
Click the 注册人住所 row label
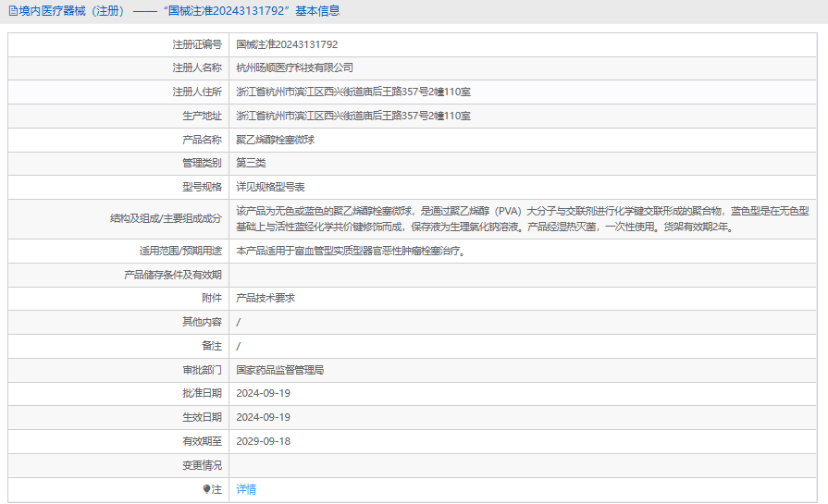coord(197,92)
